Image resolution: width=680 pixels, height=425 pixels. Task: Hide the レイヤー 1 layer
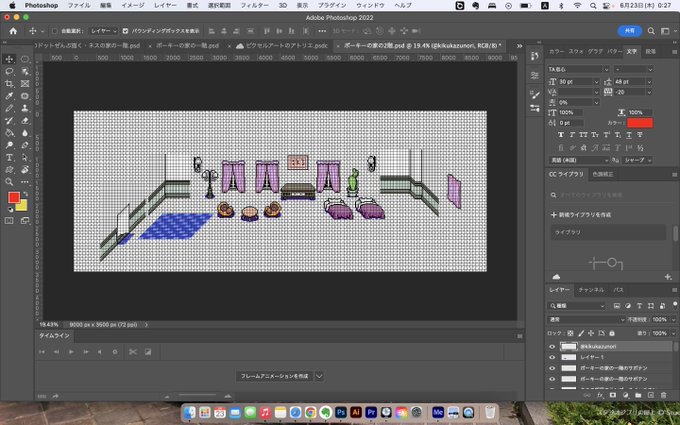point(552,357)
